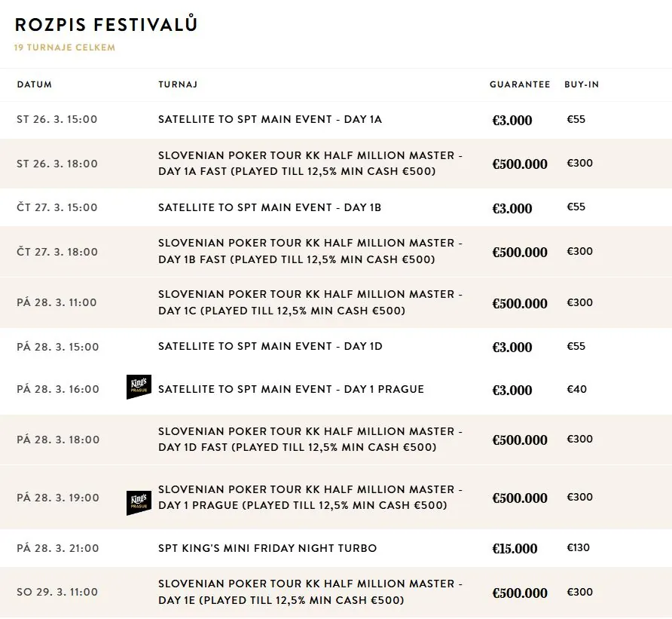The height and width of the screenshot is (619, 672).
Task: Click the €15.000 guarantee amount
Action: tap(515, 549)
